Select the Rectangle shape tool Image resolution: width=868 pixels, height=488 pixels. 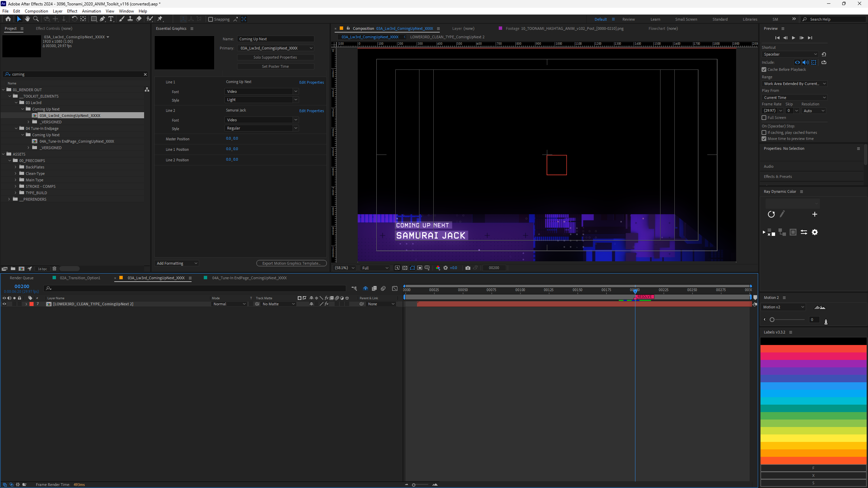[94, 19]
